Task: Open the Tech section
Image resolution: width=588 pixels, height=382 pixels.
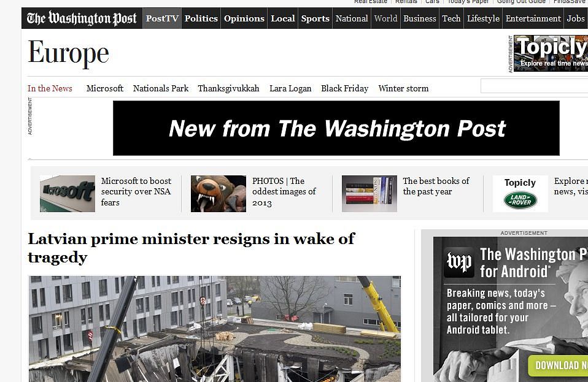Action: [x=451, y=18]
